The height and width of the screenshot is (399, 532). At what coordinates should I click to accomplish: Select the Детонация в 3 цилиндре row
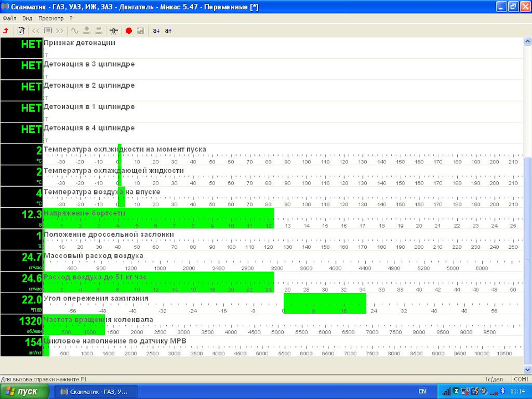262,69
